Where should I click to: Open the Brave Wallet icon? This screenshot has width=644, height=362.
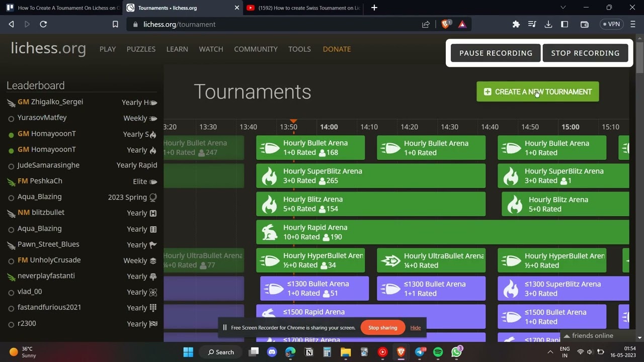pyautogui.click(x=585, y=24)
